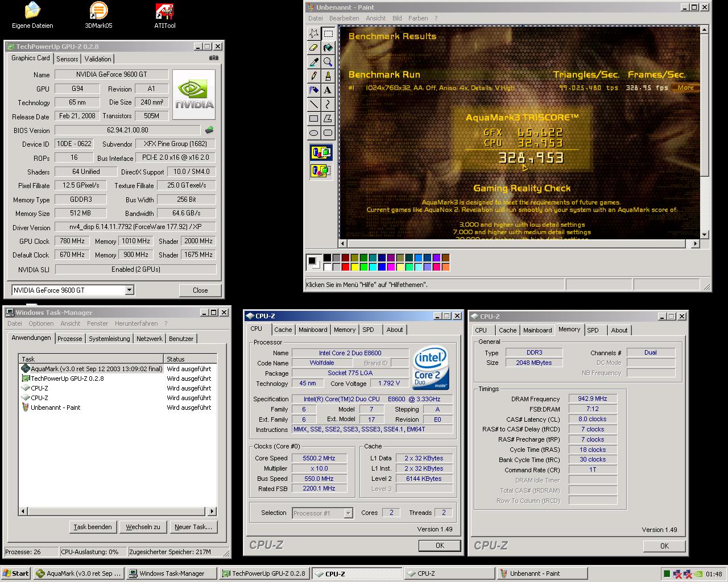The height and width of the screenshot is (582, 728).
Task: Select the Polygon shape tool
Action: [328, 118]
